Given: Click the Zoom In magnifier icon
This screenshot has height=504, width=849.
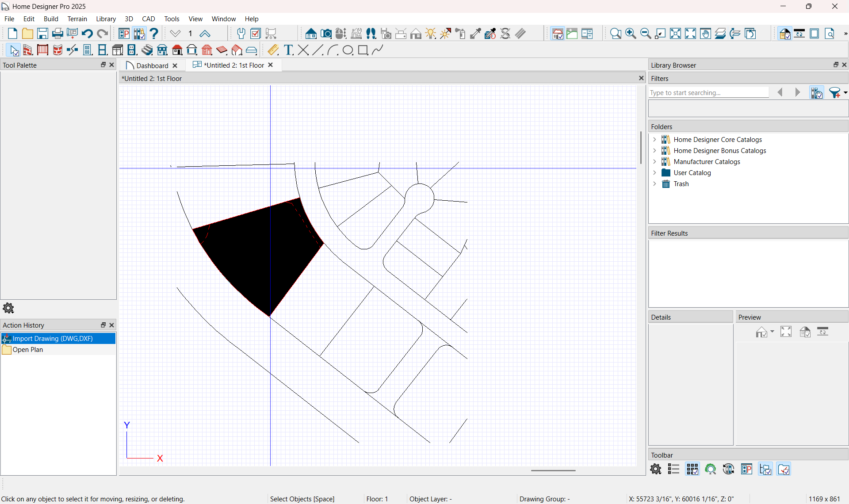Looking at the screenshot, I should pos(631,34).
